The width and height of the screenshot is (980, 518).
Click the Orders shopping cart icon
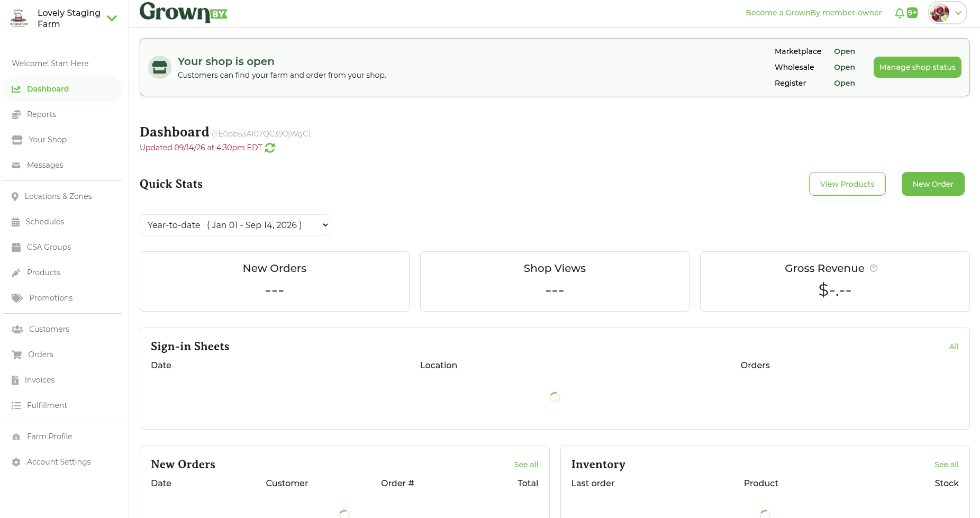17,355
